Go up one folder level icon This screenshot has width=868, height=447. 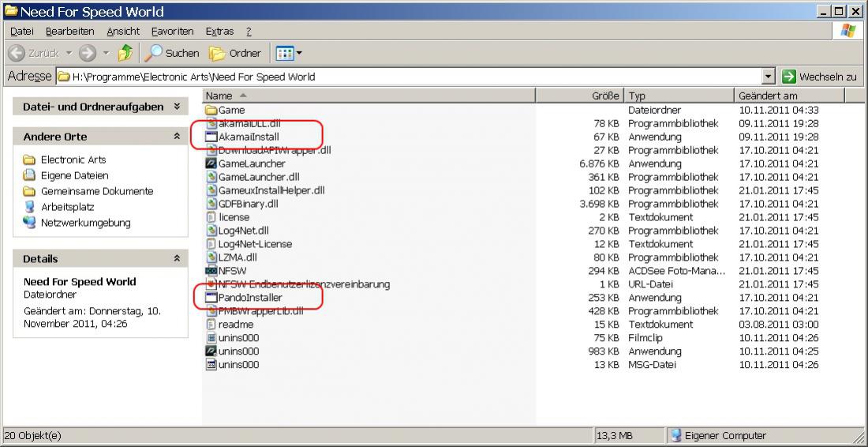coord(125,53)
